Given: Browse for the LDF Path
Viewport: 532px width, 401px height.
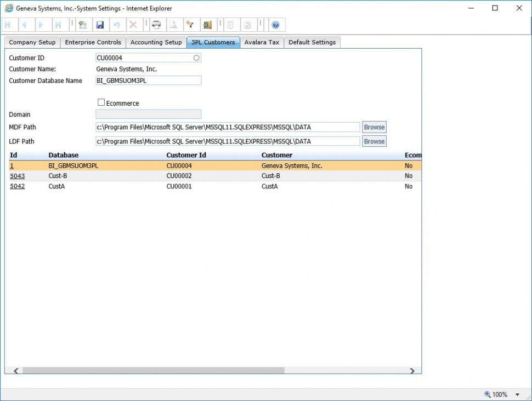Looking at the screenshot, I should (x=373, y=141).
